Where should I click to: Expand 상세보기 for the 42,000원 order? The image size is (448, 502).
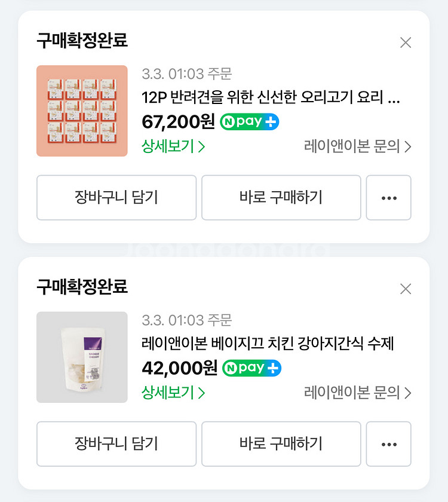173,393
